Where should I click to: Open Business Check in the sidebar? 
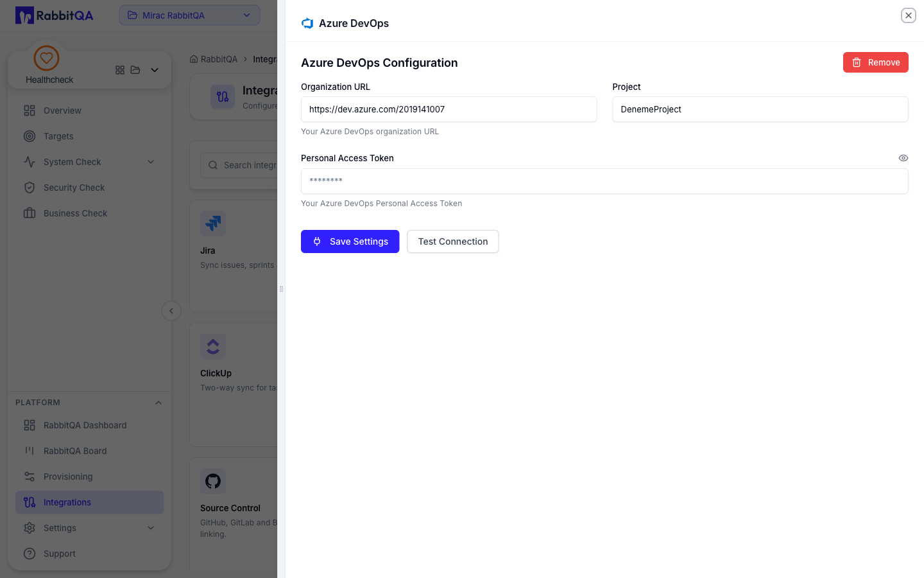(x=89, y=213)
